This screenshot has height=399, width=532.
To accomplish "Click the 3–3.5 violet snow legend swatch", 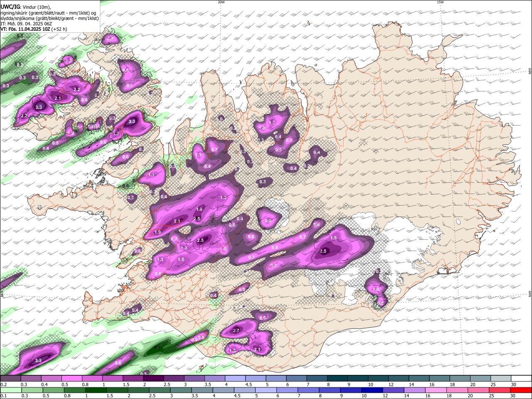I will 195,379.
